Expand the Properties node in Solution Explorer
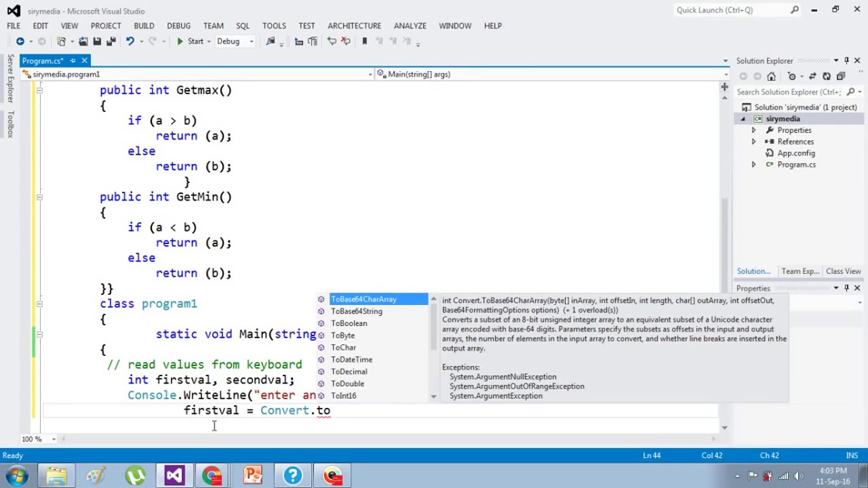 [753, 130]
